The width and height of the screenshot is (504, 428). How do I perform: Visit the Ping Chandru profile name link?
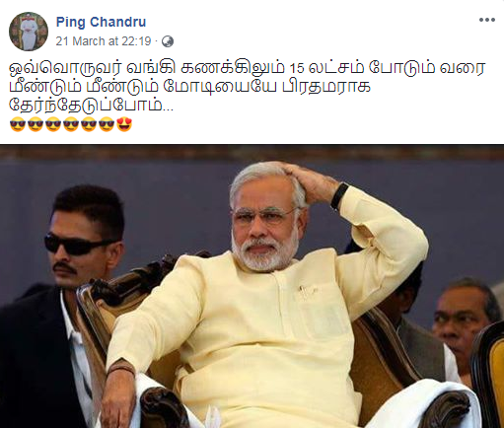pos(101,22)
